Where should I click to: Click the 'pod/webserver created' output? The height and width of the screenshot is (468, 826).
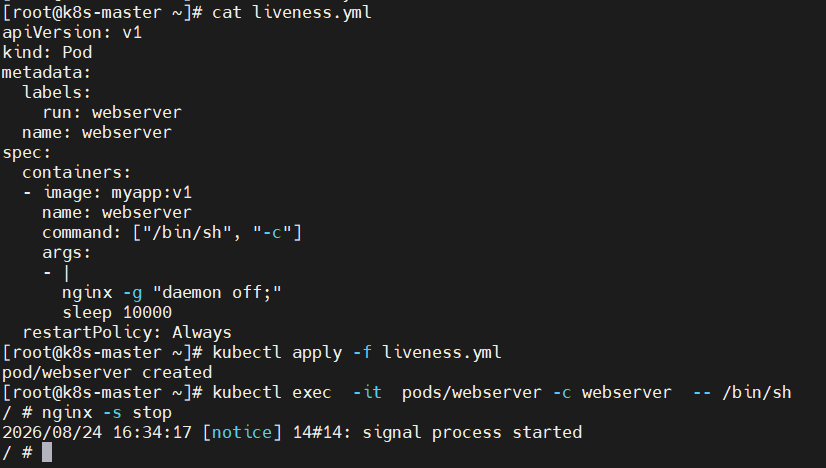click(107, 373)
